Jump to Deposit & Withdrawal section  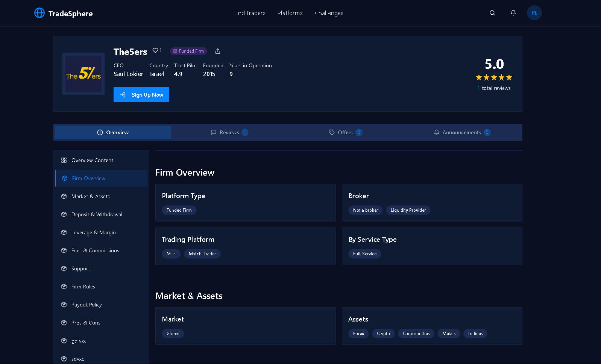101,214
